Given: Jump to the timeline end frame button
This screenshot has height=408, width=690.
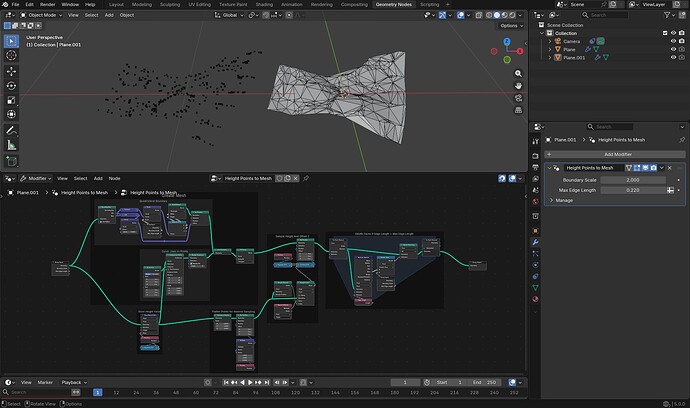Looking at the screenshot, I should tap(266, 382).
